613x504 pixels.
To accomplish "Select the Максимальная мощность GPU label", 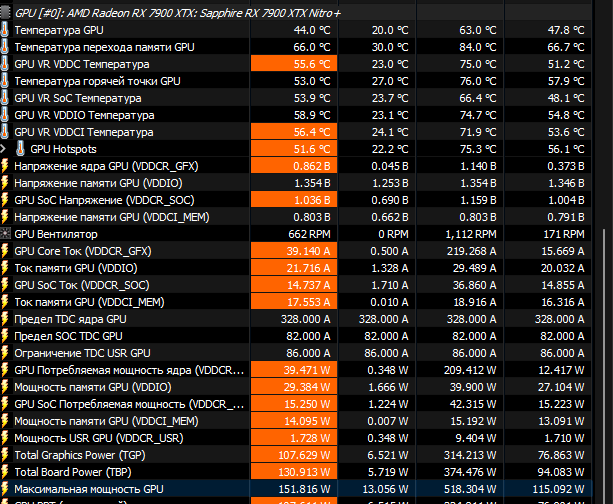I will [x=89, y=489].
